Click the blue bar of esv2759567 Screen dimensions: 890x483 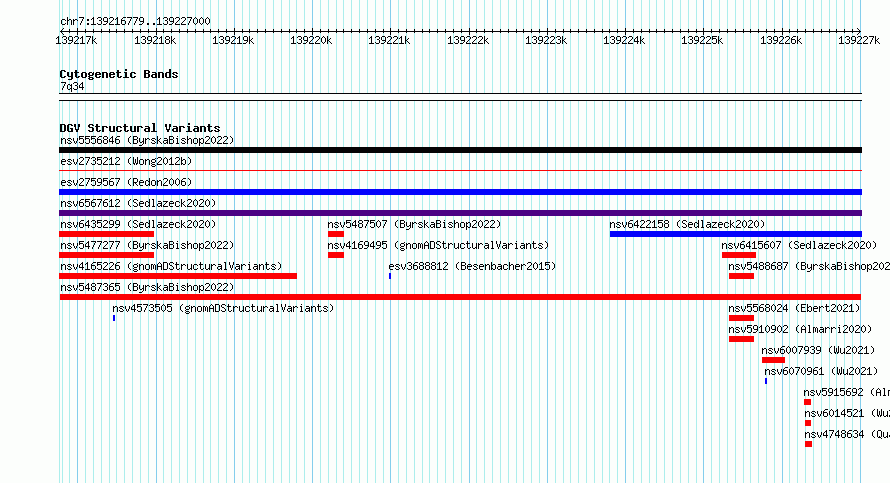460,192
